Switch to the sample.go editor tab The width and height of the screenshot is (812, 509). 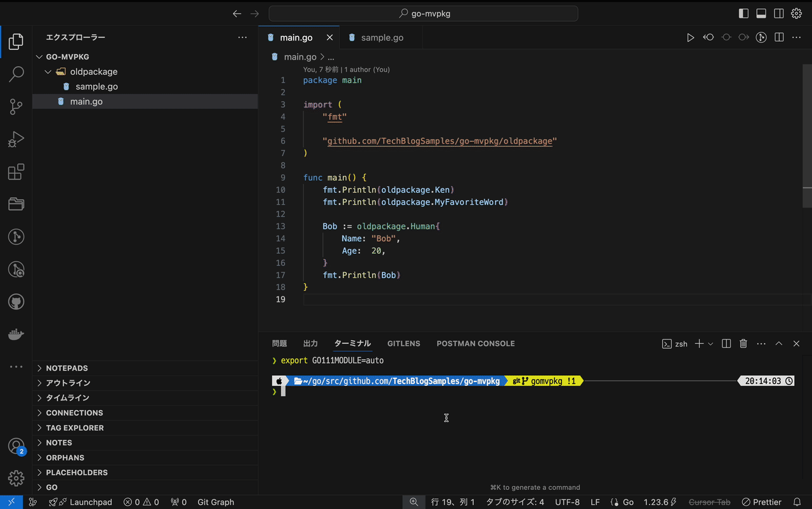381,37
